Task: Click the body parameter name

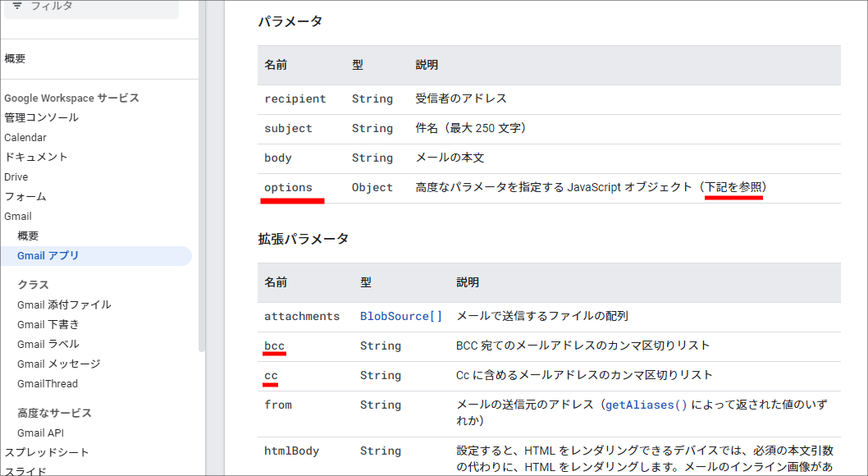Action: pyautogui.click(x=278, y=158)
